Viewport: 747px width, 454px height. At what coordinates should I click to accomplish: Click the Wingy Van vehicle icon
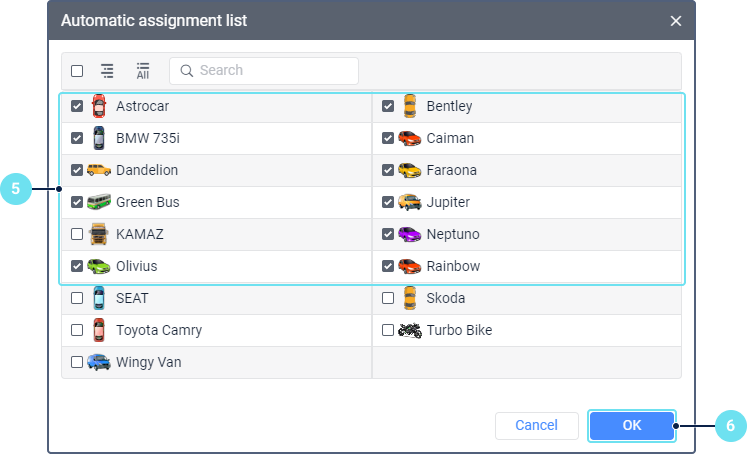click(98, 362)
